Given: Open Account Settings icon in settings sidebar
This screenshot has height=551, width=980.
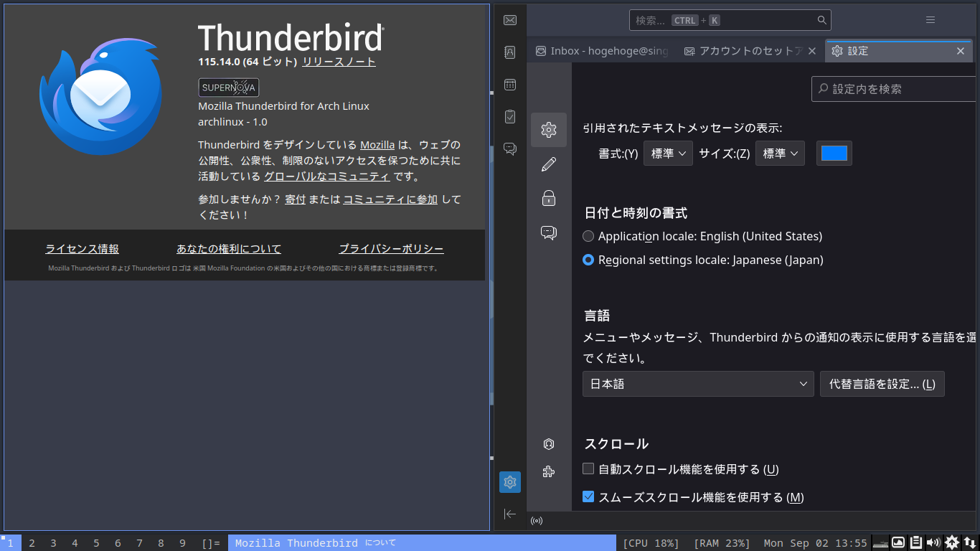Looking at the screenshot, I should [549, 444].
